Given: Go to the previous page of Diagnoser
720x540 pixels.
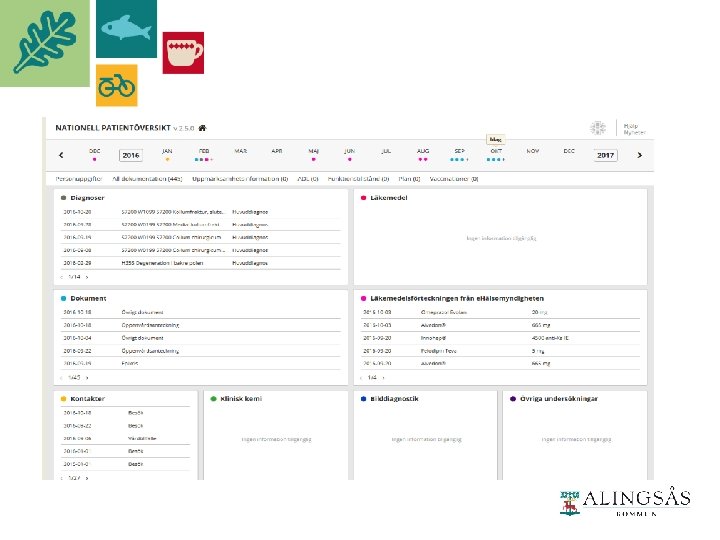Looking at the screenshot, I should click(x=62, y=277).
